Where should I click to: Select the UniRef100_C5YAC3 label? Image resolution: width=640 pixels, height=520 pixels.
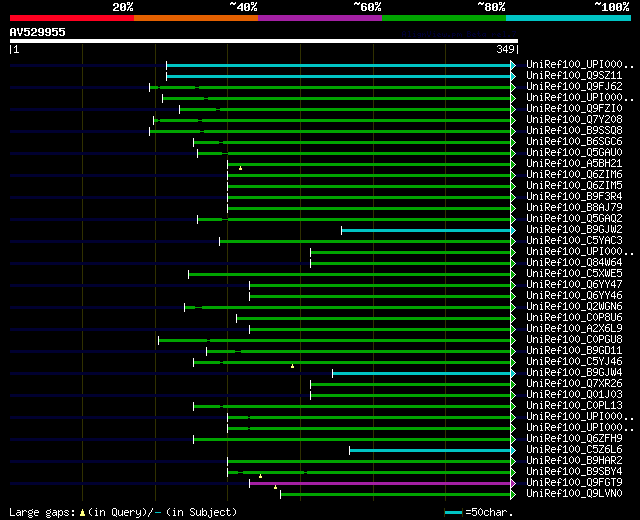coord(574,241)
